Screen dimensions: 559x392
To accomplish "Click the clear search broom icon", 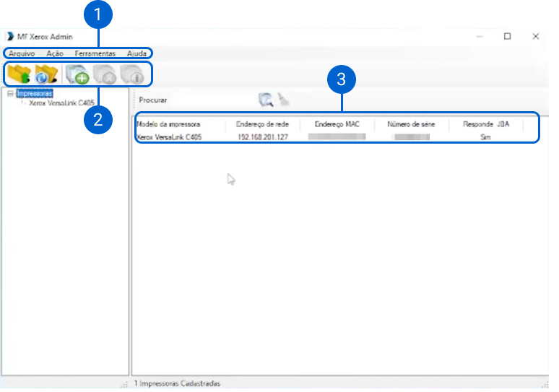I will [x=284, y=100].
